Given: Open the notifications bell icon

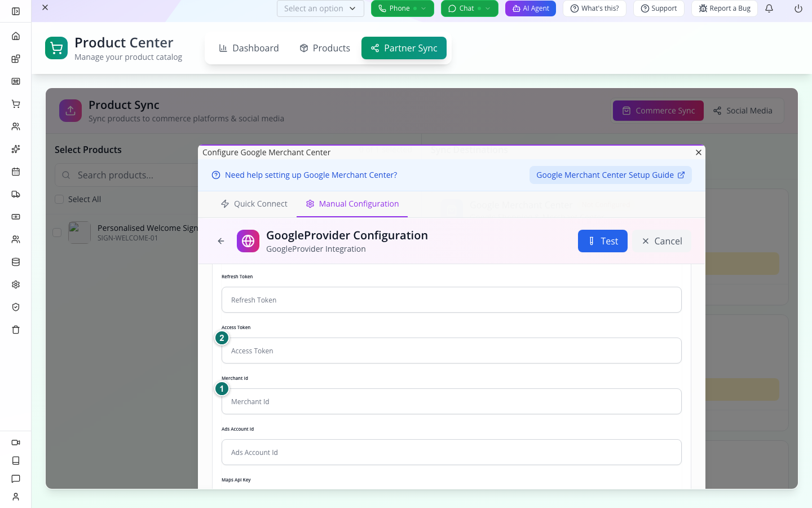Looking at the screenshot, I should pos(769,8).
